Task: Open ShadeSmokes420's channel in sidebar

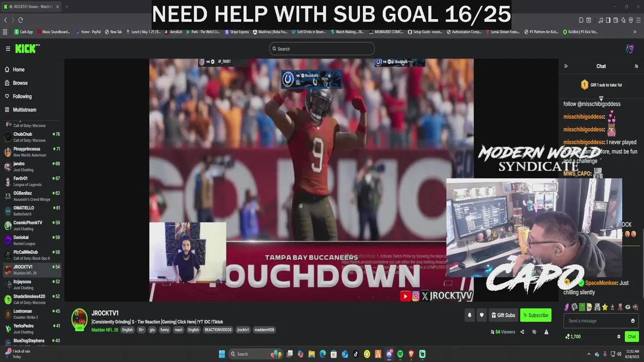Action: click(x=32, y=299)
